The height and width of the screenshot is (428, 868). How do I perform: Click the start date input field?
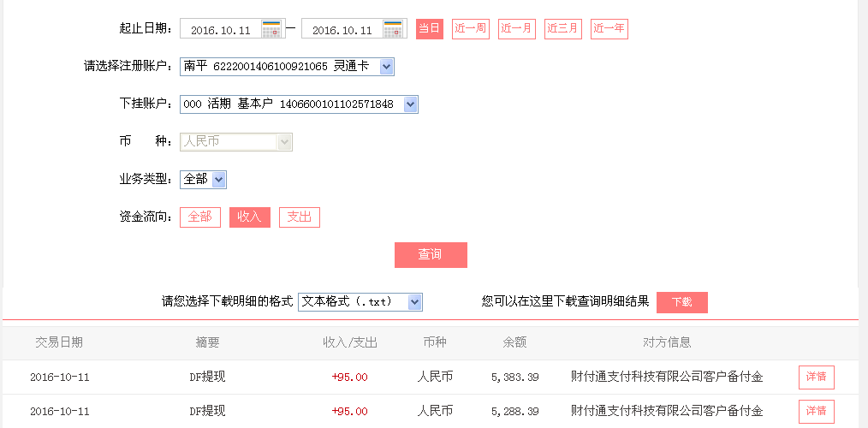click(x=220, y=30)
